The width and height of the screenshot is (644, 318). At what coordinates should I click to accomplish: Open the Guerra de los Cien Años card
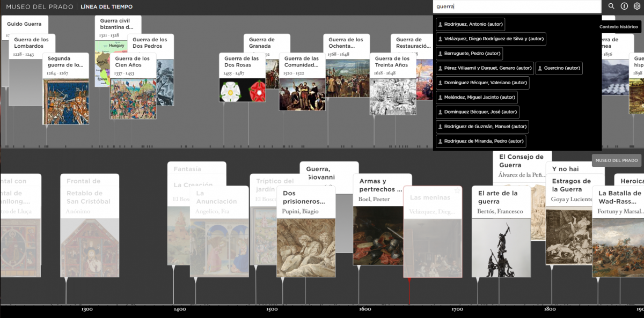click(133, 86)
